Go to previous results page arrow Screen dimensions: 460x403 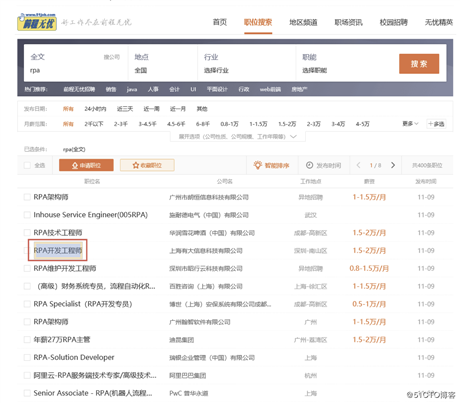click(x=358, y=165)
